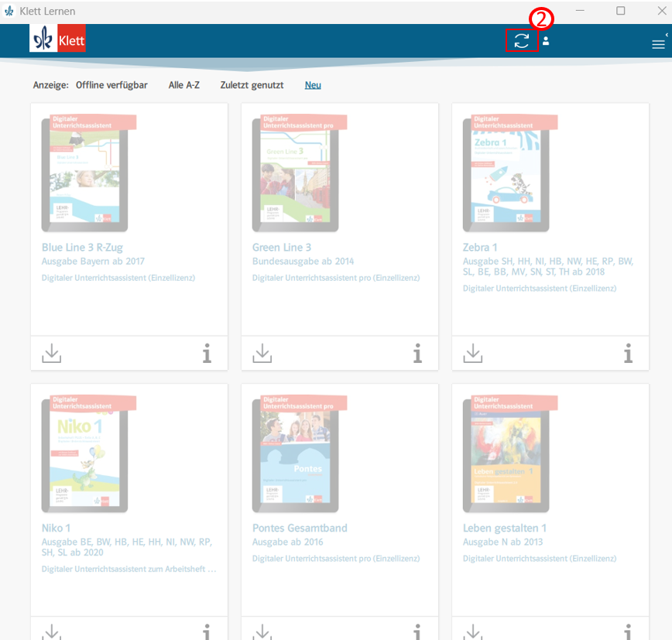Click the Klett Lernen app icon in title bar
This screenshot has width=672, height=640.
tap(9, 11)
